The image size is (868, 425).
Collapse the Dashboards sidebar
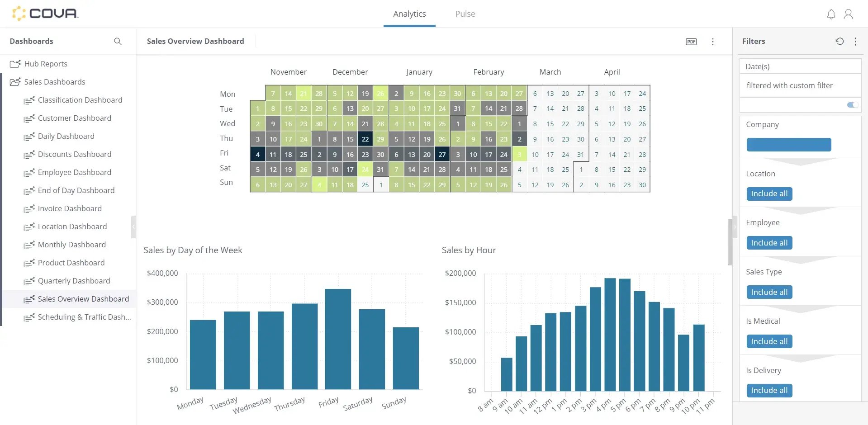pos(133,227)
